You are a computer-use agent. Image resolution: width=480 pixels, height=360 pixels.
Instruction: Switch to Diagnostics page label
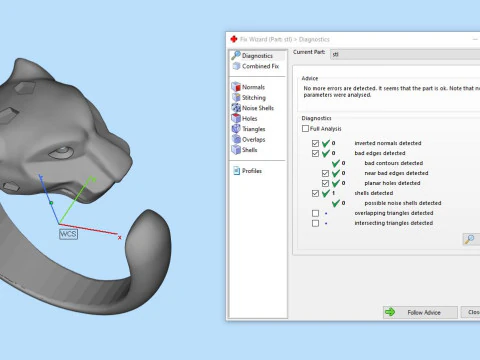point(257,56)
